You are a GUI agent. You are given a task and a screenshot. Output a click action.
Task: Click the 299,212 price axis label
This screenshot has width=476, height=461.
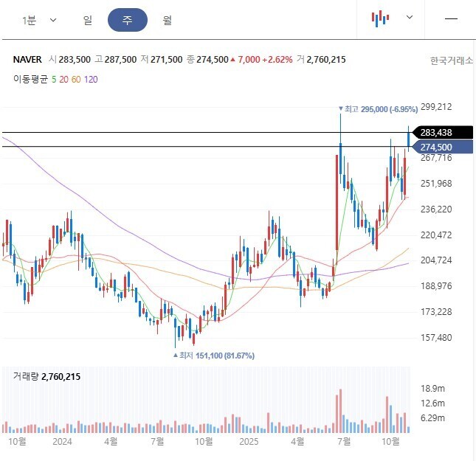tap(436, 107)
